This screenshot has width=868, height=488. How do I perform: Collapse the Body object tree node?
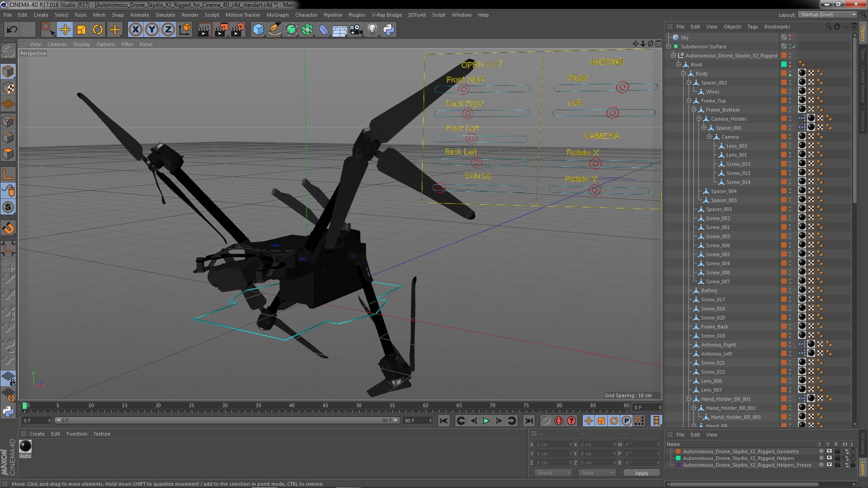[684, 74]
